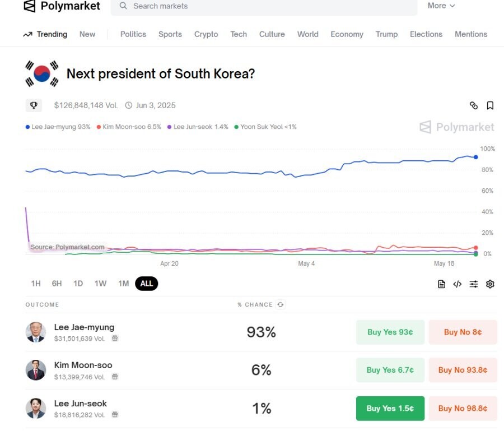The image size is (504, 431).
Task: Switch chart to ALL time range
Action: [x=147, y=284]
